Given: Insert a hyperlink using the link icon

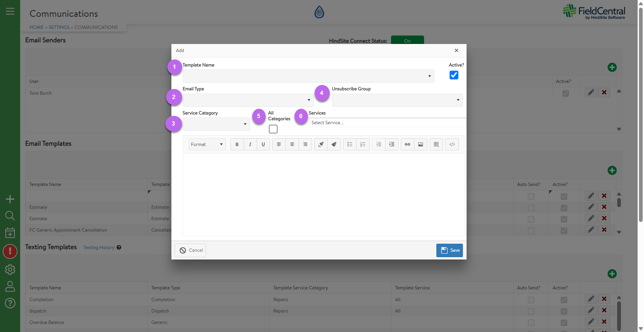Looking at the screenshot, I should (x=407, y=144).
